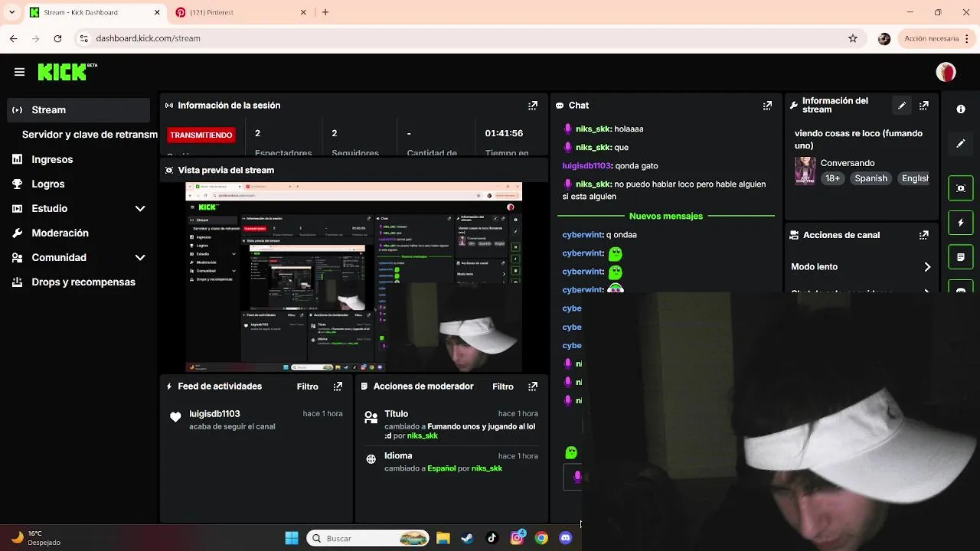Pop out the Información del stream panel
This screenshot has width=980, height=551.
(924, 106)
